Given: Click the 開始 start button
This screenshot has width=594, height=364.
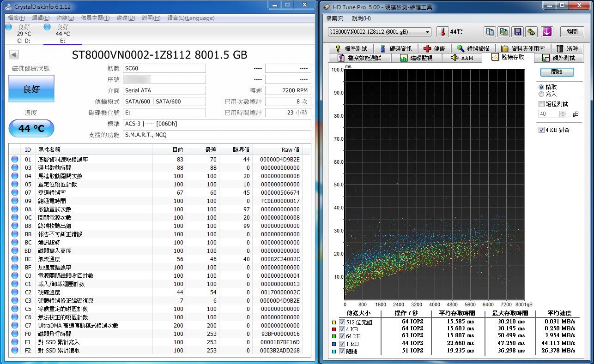Looking at the screenshot, I should point(557,72).
